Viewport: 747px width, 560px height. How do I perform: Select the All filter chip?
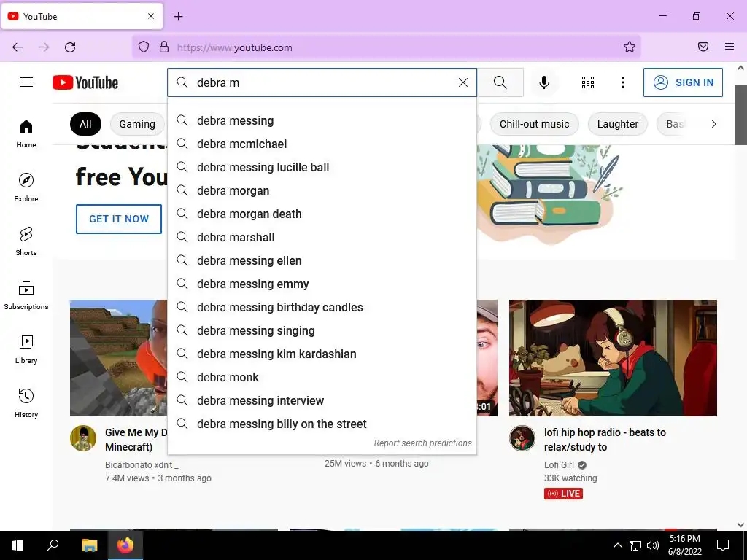pyautogui.click(x=86, y=124)
